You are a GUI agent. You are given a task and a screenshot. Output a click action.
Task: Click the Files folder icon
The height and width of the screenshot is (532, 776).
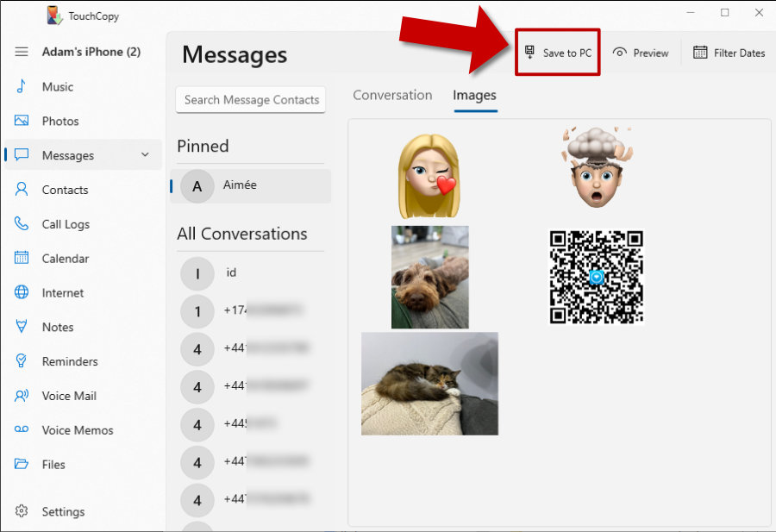(22, 464)
